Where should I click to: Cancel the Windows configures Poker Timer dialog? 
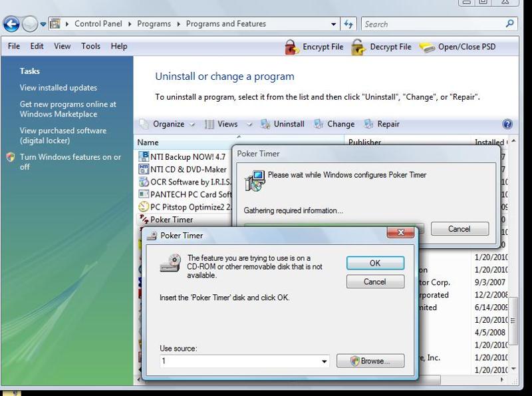(x=460, y=229)
